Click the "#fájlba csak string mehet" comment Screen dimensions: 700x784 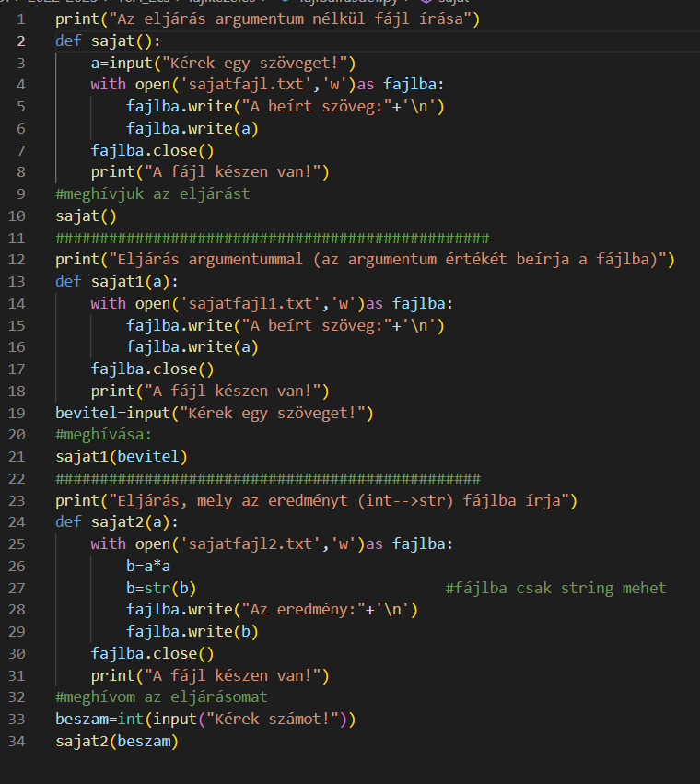554,588
